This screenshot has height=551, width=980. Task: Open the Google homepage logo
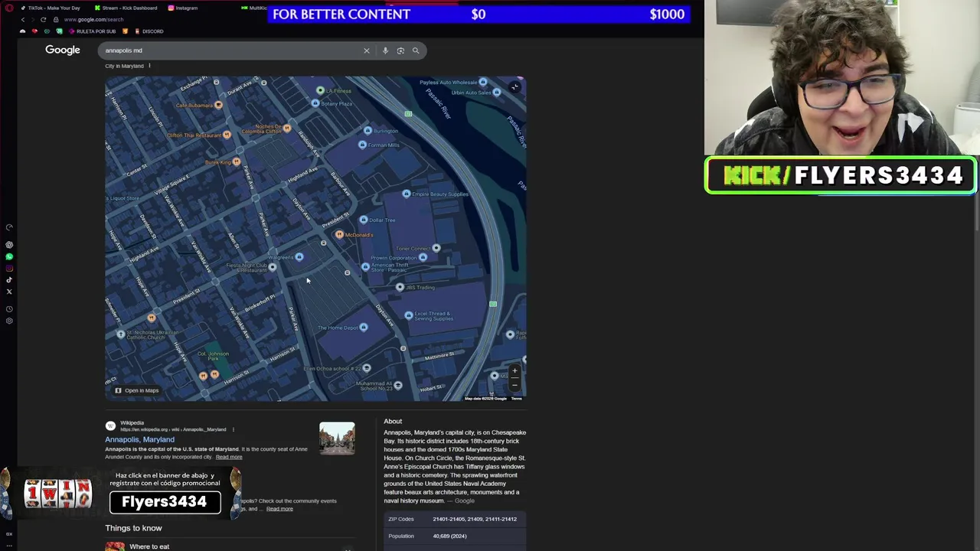tap(63, 50)
